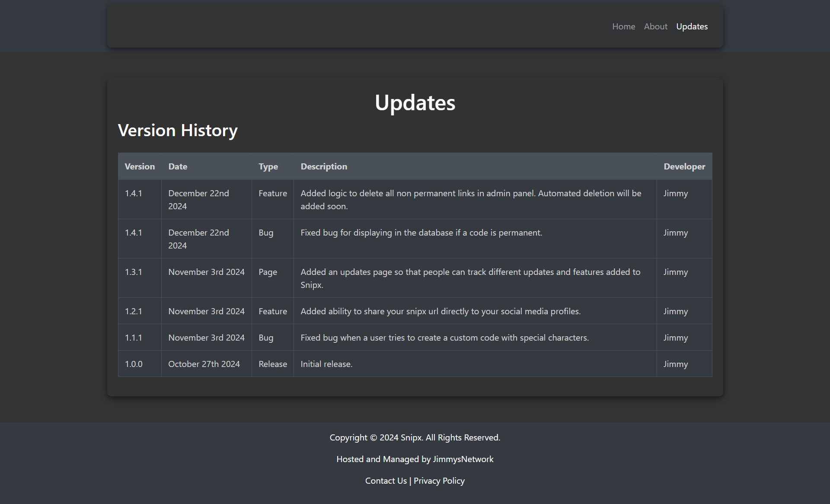Click the Version column header
The width and height of the screenshot is (830, 504).
(x=139, y=166)
